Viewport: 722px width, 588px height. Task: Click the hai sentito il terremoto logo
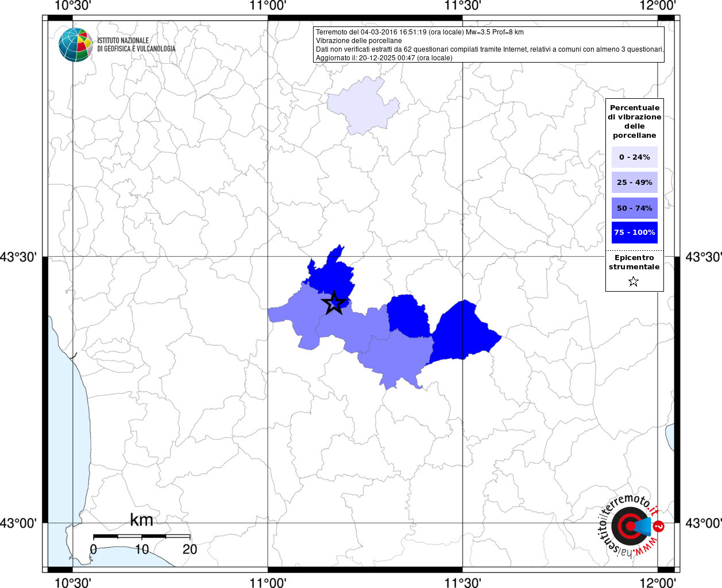click(631, 525)
